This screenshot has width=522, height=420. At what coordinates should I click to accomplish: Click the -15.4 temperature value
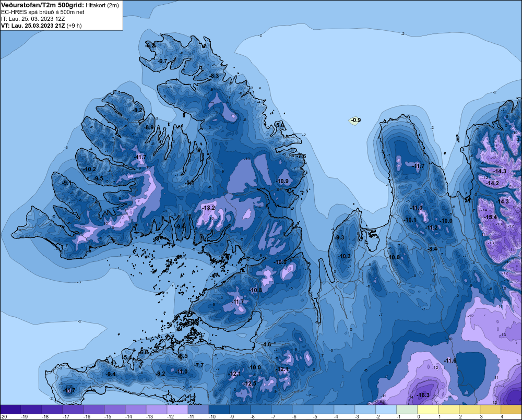point(490,217)
